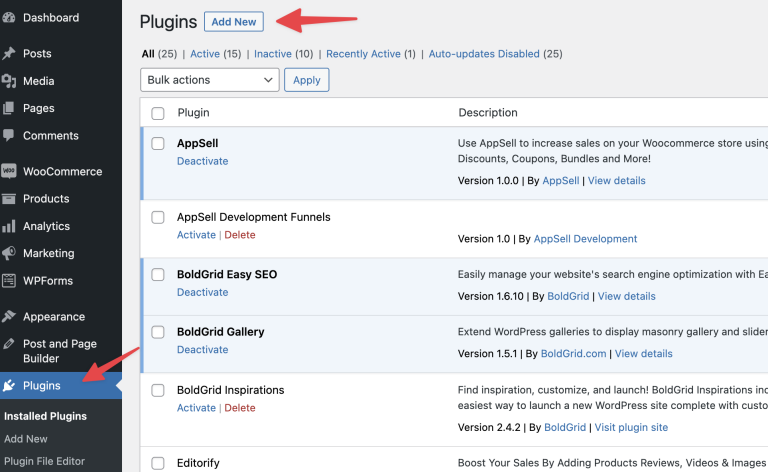The width and height of the screenshot is (768, 472).
Task: Click the Comments speech bubble icon
Action: 8,136
